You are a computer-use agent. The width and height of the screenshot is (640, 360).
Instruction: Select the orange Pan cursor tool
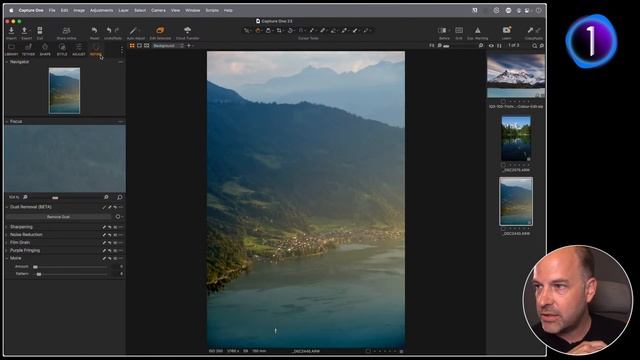click(x=258, y=31)
